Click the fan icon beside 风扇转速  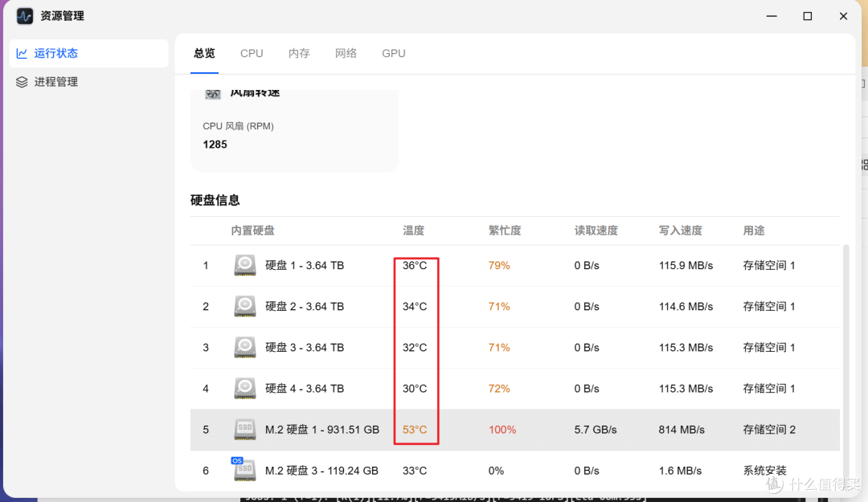212,93
